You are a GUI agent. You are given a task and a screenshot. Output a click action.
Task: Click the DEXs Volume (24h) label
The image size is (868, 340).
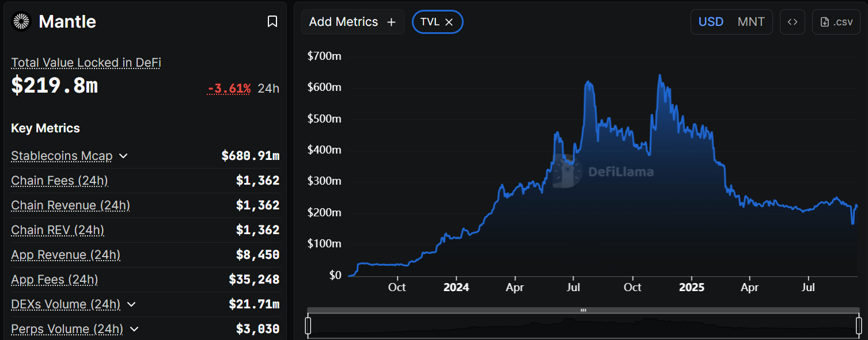[x=66, y=304]
